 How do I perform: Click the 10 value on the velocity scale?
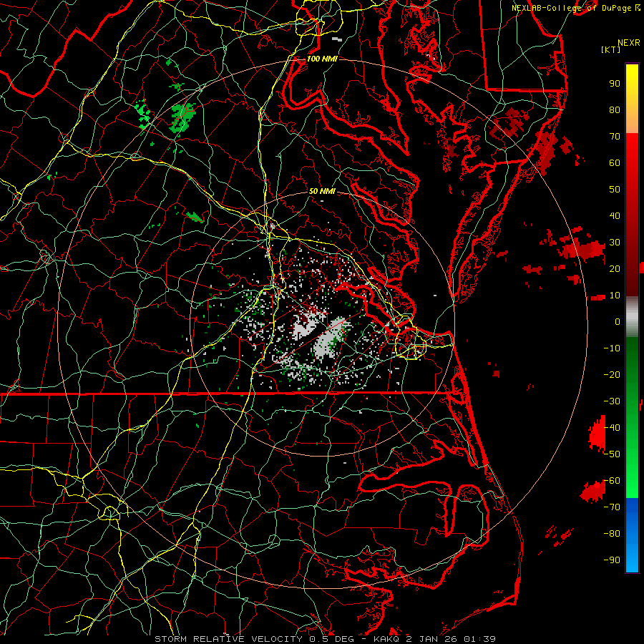(615, 296)
